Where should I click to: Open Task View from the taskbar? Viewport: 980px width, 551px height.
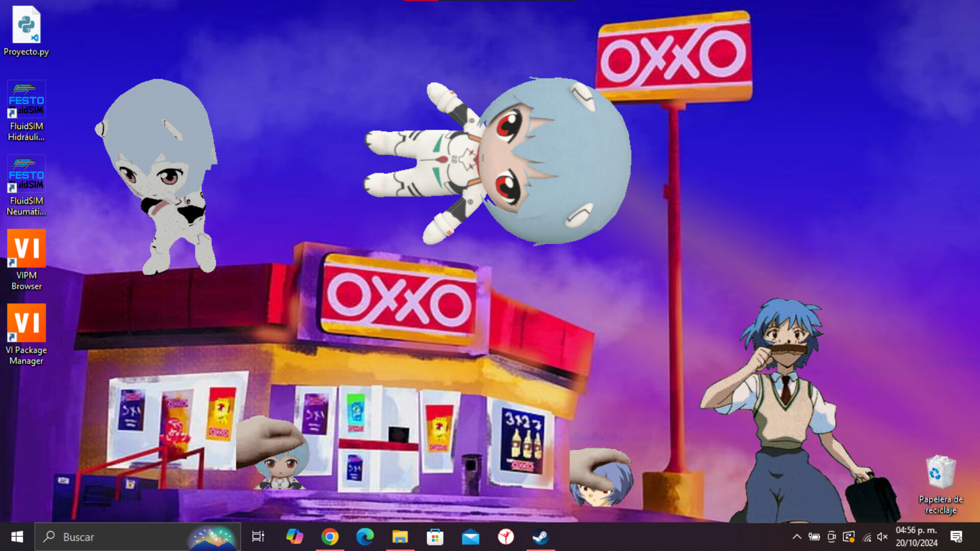coord(258,537)
